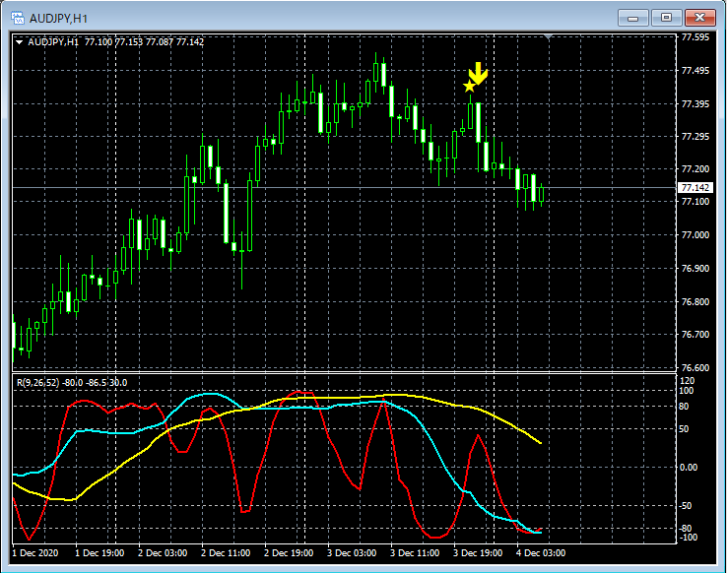728x573 pixels.
Task: Click the 0.00 level on indicator scale
Action: pyautogui.click(x=691, y=468)
